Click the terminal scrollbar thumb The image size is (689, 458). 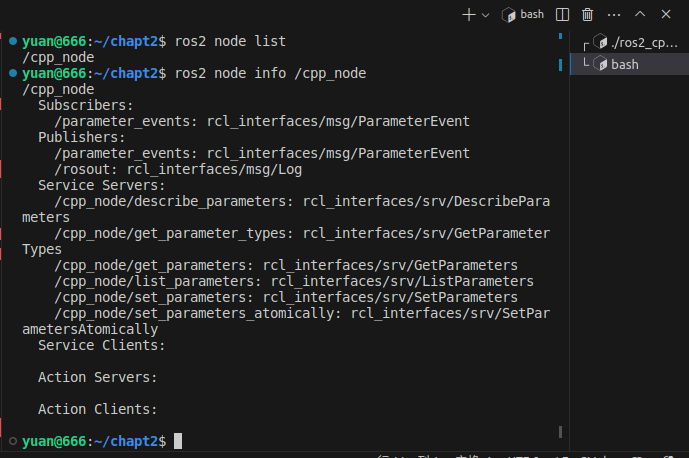pos(560,432)
